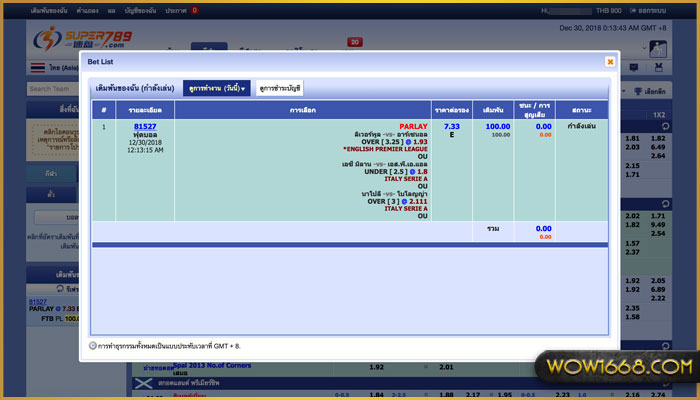This screenshot has width=700, height=400.
Task: Click the Scotland flag league icon
Action: point(144,385)
